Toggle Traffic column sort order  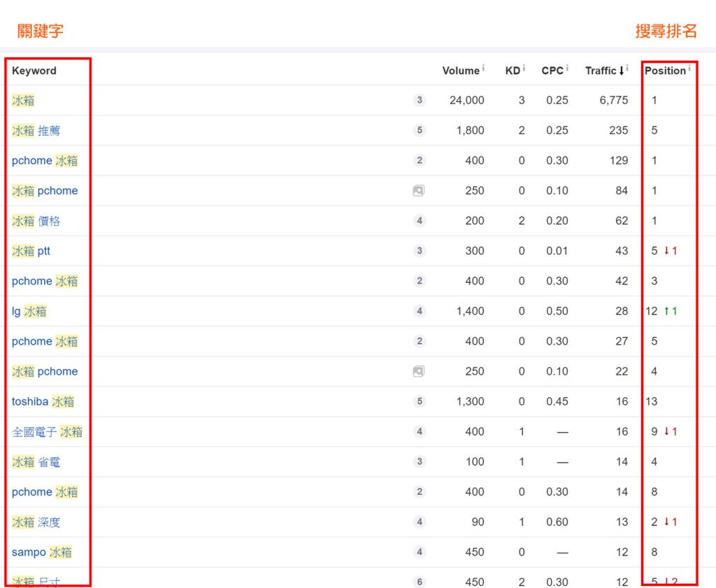point(605,71)
